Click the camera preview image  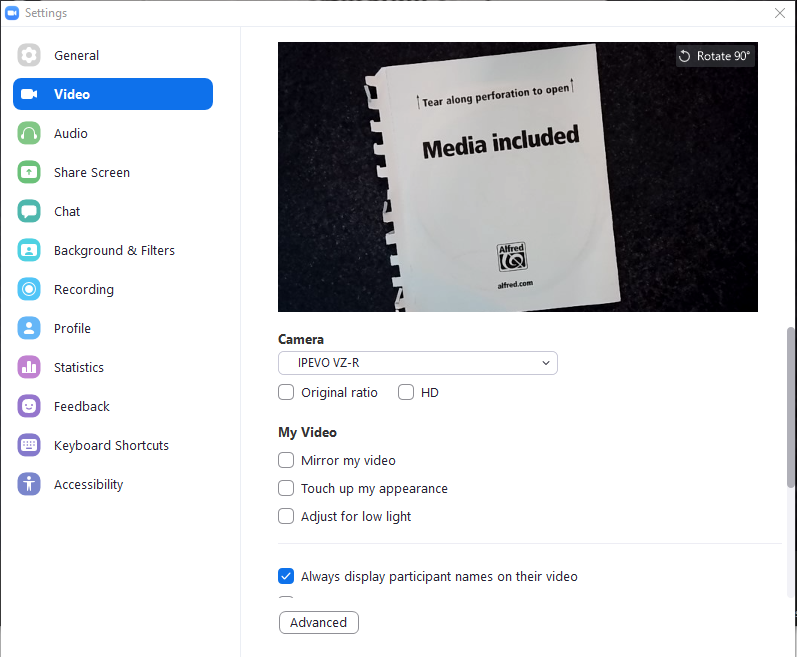(517, 177)
